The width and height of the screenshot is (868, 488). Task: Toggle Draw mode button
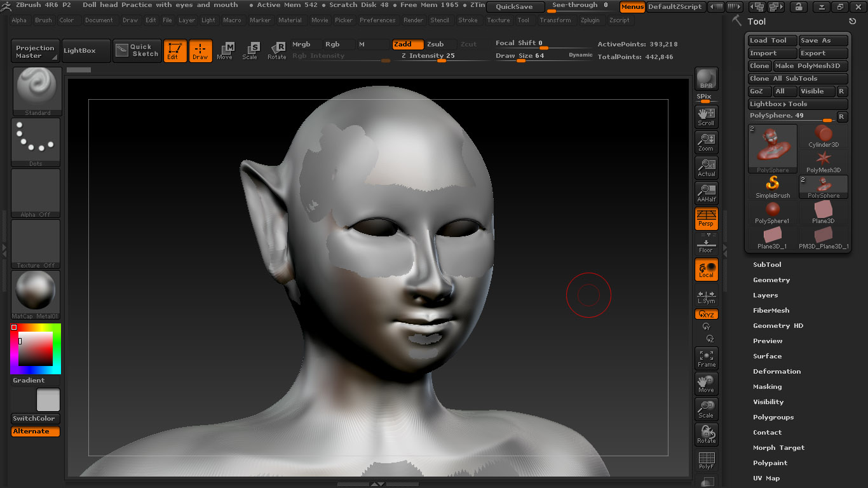pos(200,51)
